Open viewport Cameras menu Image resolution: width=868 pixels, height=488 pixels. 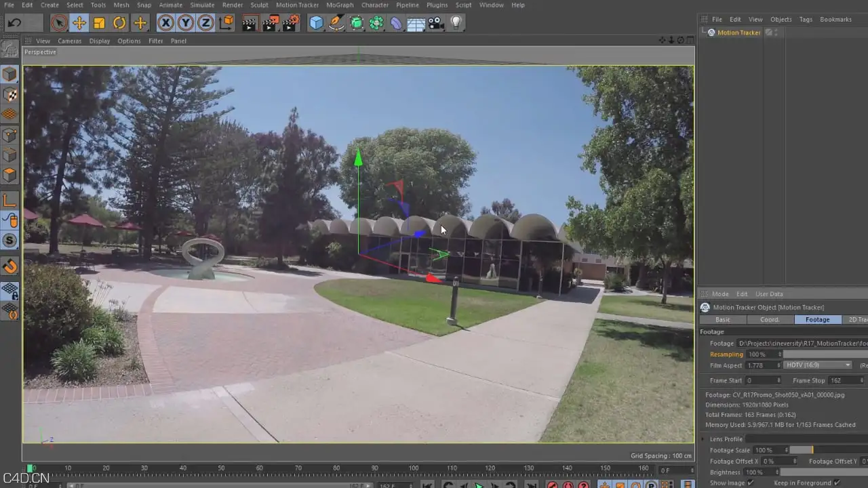[x=69, y=41]
